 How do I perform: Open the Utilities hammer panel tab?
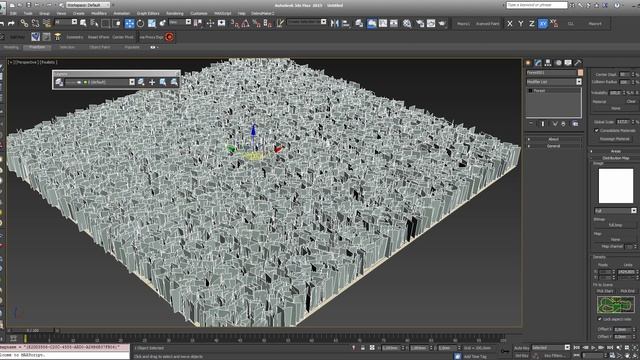pyautogui.click(x=578, y=62)
